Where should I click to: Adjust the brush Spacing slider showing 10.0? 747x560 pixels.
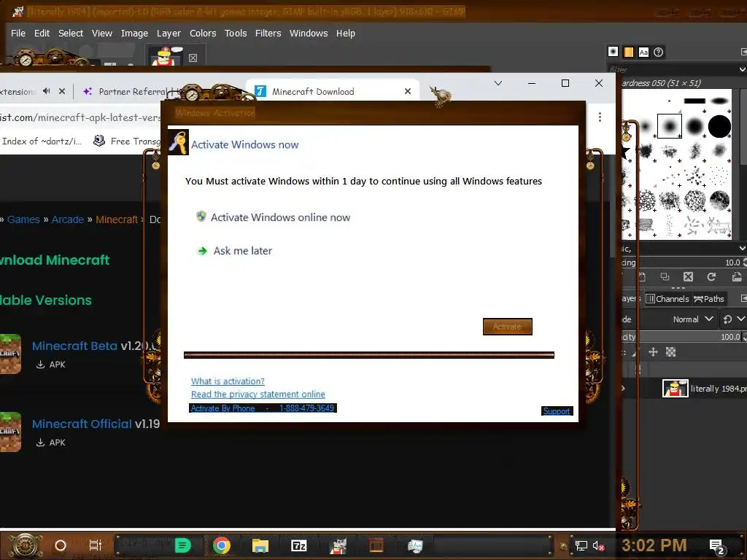[683, 262]
